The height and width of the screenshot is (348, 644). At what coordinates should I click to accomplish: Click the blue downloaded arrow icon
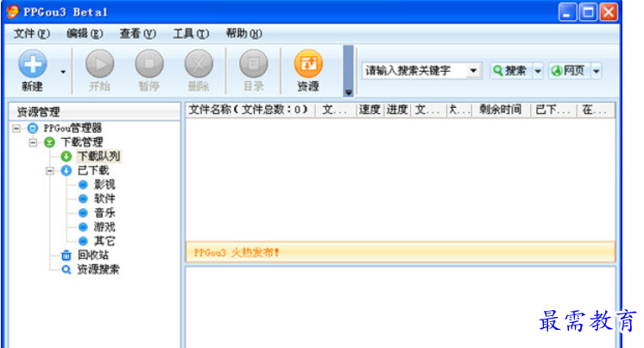66,170
